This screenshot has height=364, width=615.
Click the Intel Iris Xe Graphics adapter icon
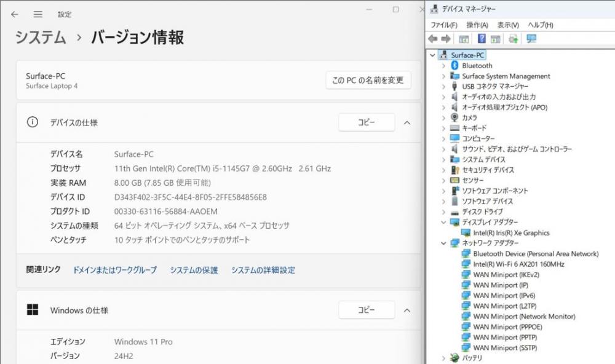pos(466,232)
